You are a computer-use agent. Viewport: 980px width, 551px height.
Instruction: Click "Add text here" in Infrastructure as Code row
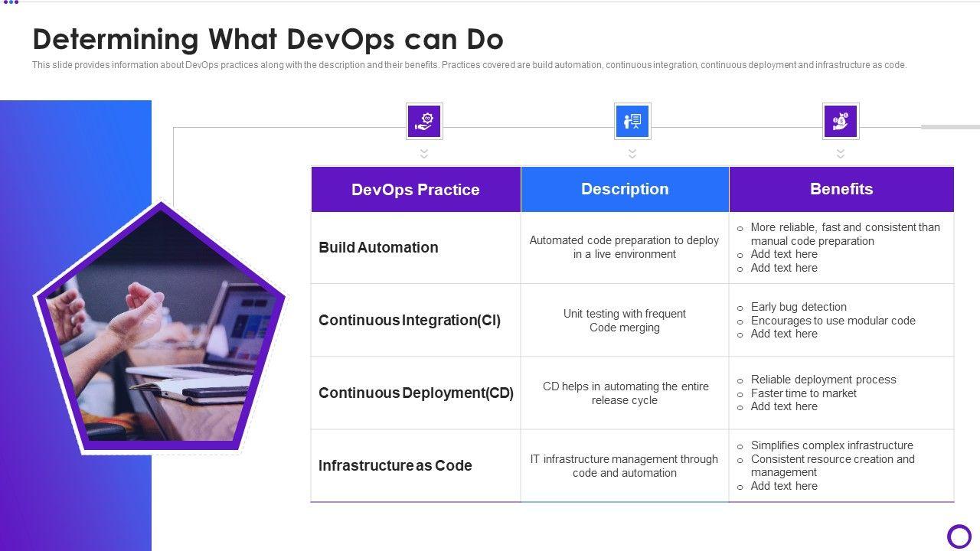[784, 486]
